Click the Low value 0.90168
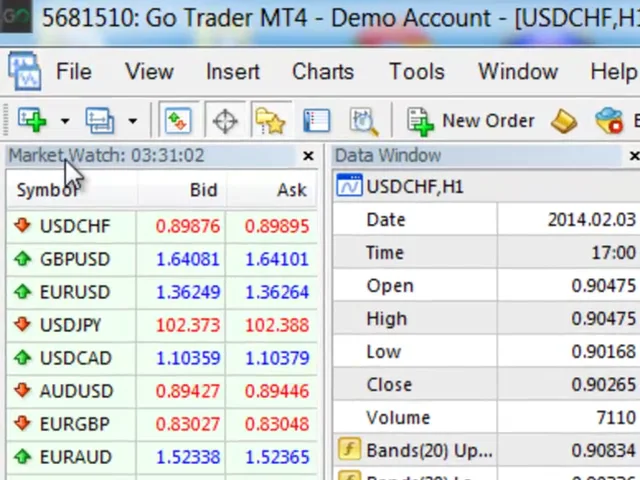This screenshot has height=480, width=640. (x=604, y=352)
